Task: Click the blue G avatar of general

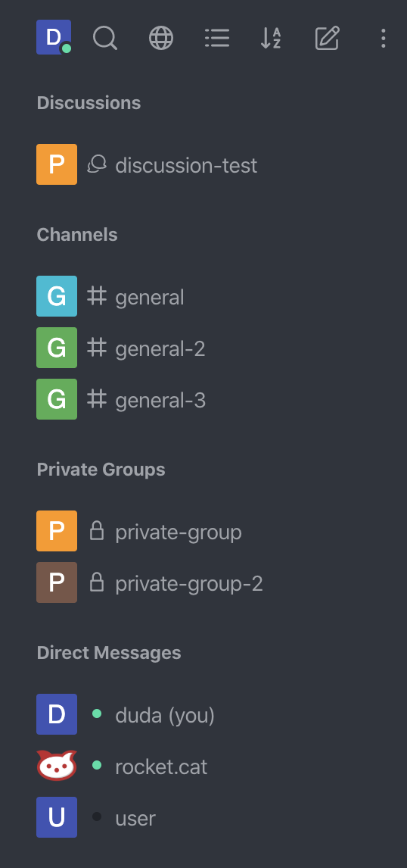Action: point(57,296)
